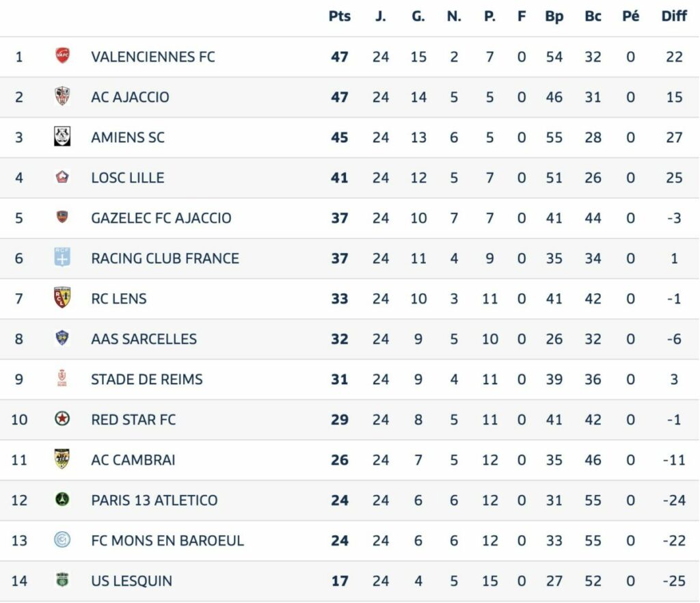Click the Valenciennes FC club crest
The height and width of the screenshot is (603, 700).
(62, 56)
